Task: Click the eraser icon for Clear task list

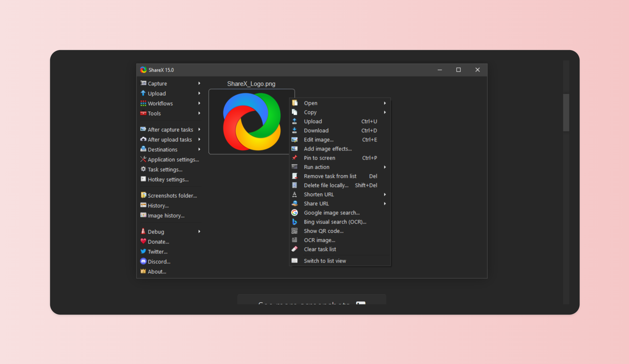Action: 294,249
